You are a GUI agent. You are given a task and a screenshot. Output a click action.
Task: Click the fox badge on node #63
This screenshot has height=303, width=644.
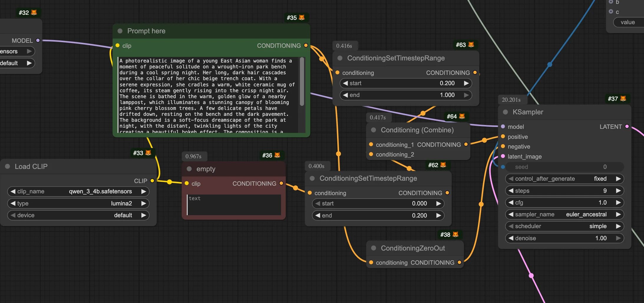coord(471,45)
